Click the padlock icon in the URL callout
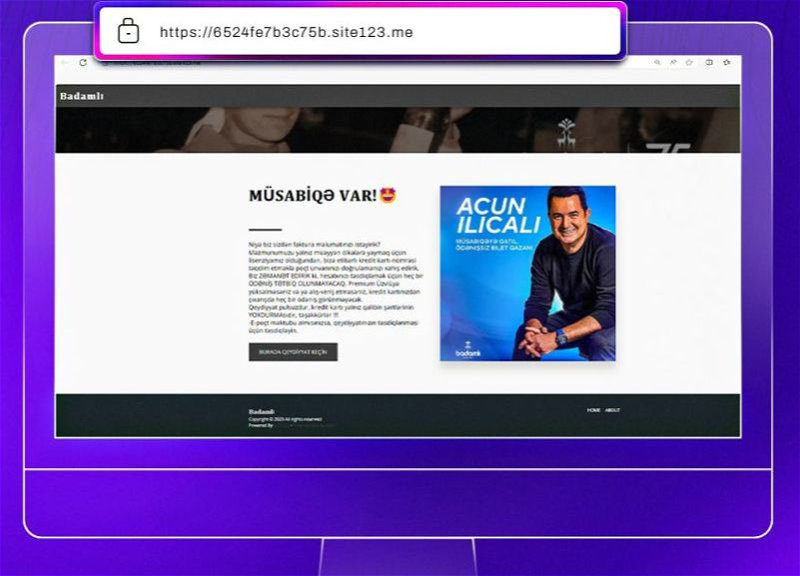Screen dimensions: 800x576 tap(128, 31)
